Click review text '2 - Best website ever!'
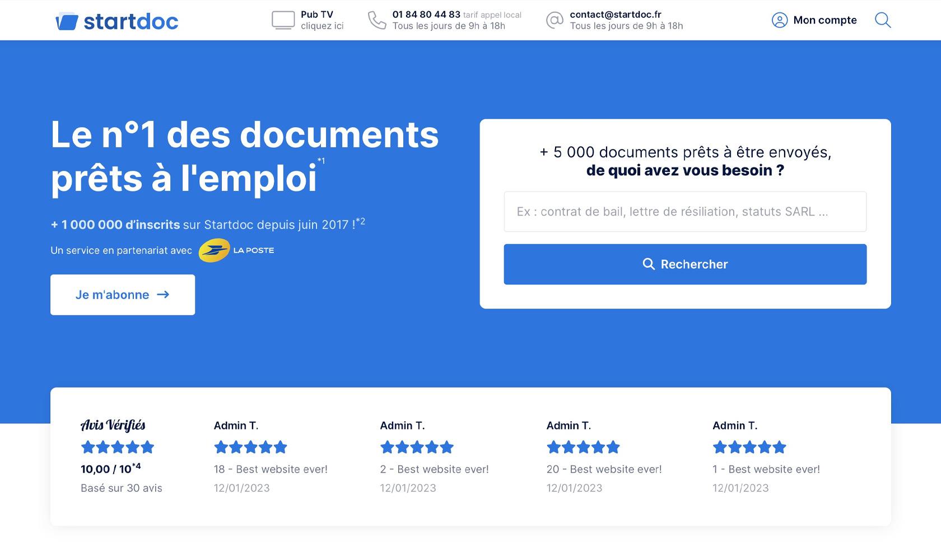 coord(434,469)
